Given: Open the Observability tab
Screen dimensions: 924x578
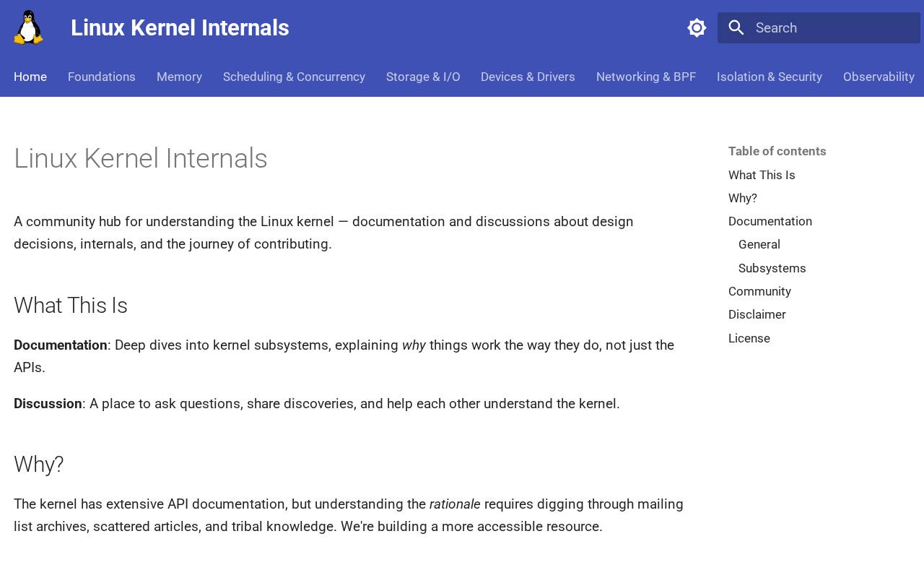Looking at the screenshot, I should click(879, 77).
